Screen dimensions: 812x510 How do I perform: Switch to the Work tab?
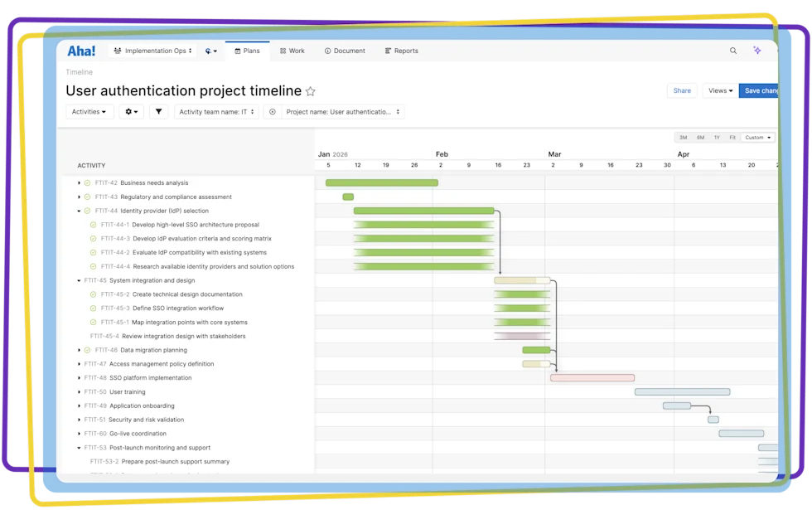click(292, 50)
